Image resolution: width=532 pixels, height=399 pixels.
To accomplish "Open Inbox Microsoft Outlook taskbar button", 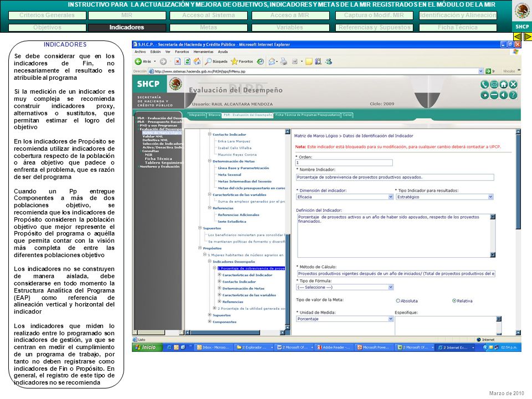I will pyautogui.click(x=213, y=347).
